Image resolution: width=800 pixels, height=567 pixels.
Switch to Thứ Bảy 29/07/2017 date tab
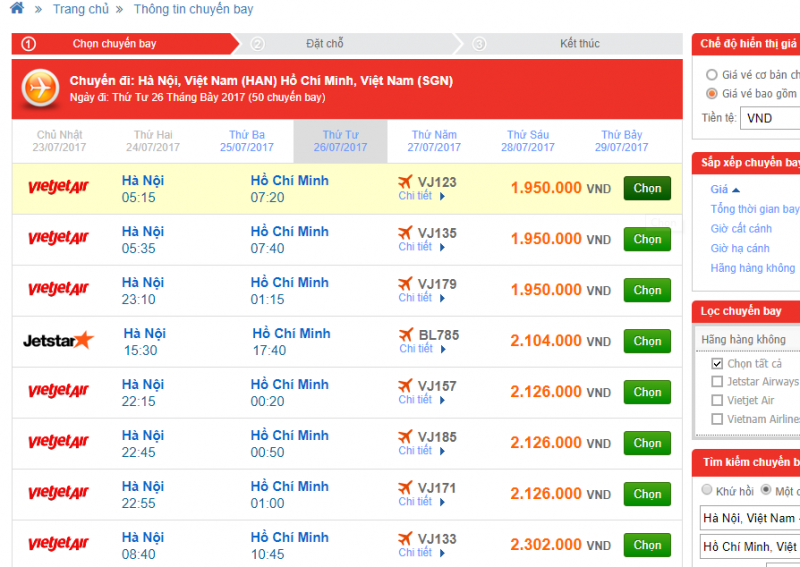tap(621, 141)
